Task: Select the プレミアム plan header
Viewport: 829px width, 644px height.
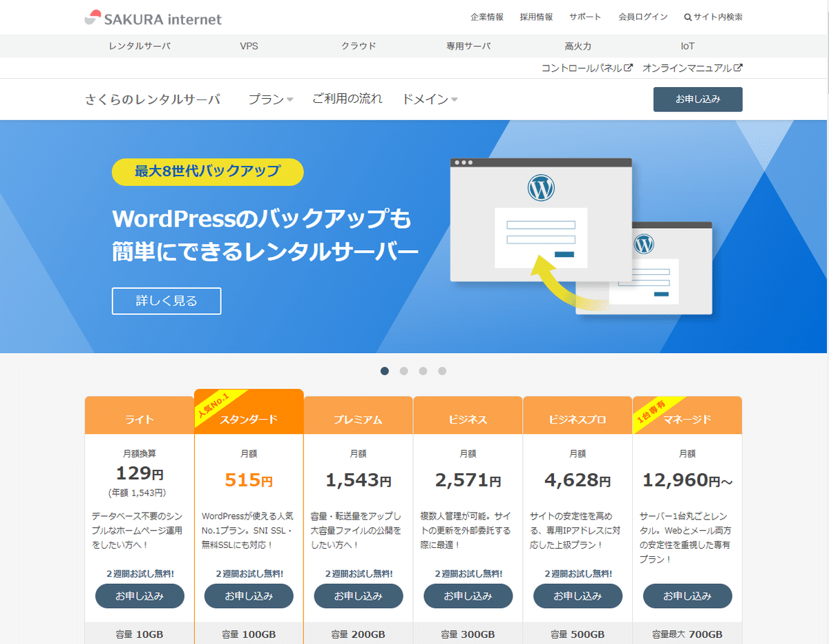Action: [359, 415]
